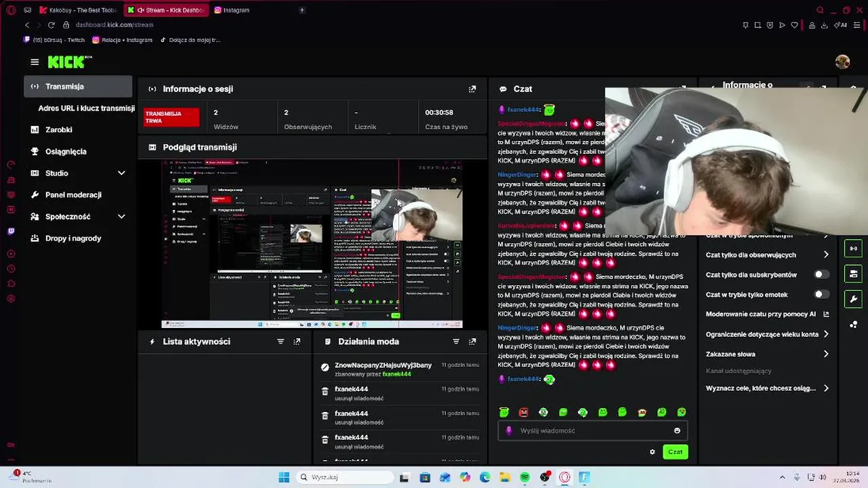This screenshot has height=488, width=868.
Task: Filter the Lista aktywności panel
Action: point(281,342)
